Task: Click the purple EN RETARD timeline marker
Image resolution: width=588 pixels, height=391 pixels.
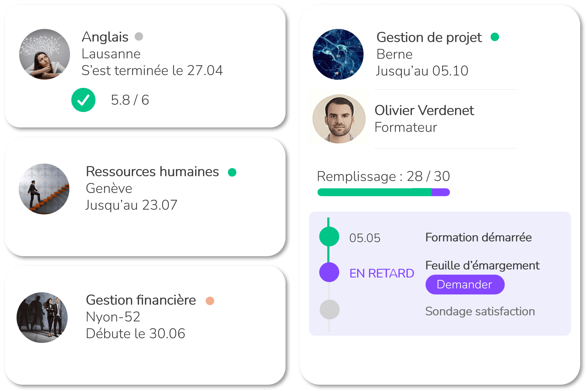Action: [329, 272]
